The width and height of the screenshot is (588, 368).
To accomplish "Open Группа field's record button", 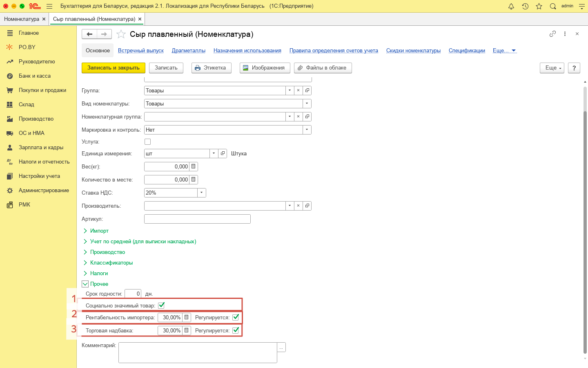I will (x=307, y=90).
